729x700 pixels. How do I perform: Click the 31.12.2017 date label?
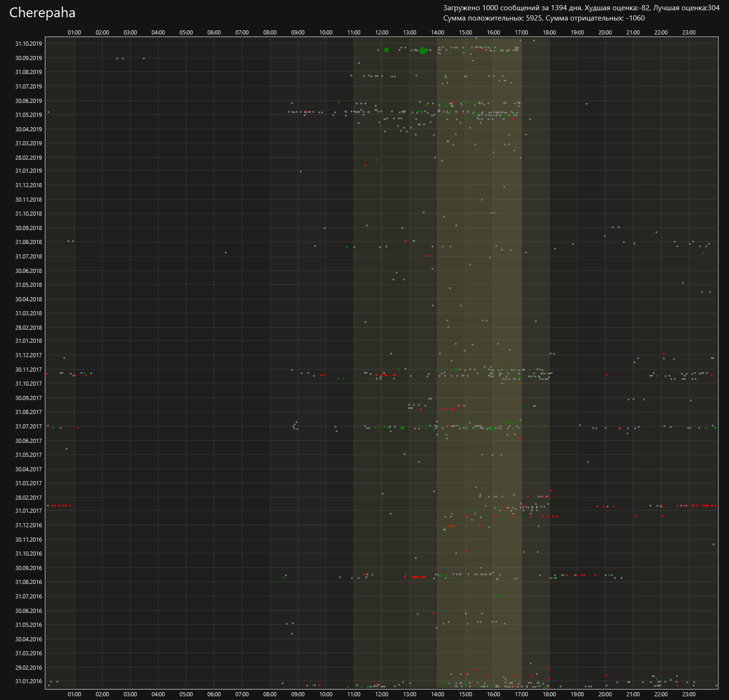(x=28, y=355)
